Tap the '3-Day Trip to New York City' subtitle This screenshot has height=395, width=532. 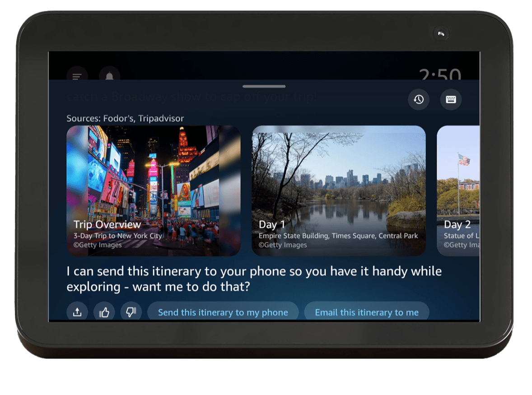pyautogui.click(x=117, y=236)
